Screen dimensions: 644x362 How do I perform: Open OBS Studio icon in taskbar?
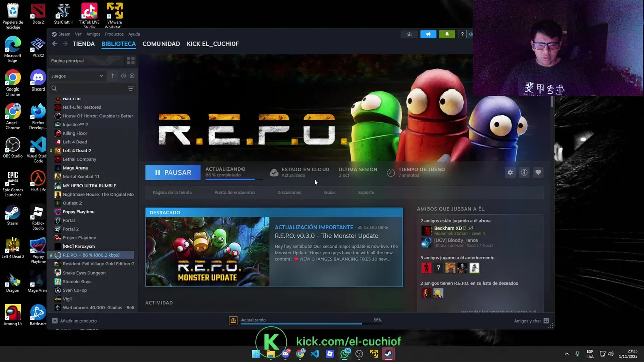(359, 354)
